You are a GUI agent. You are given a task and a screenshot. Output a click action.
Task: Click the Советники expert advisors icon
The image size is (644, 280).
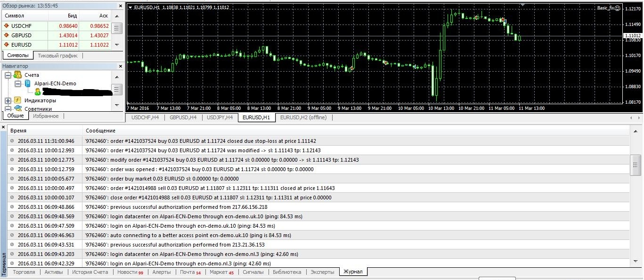(x=17, y=108)
